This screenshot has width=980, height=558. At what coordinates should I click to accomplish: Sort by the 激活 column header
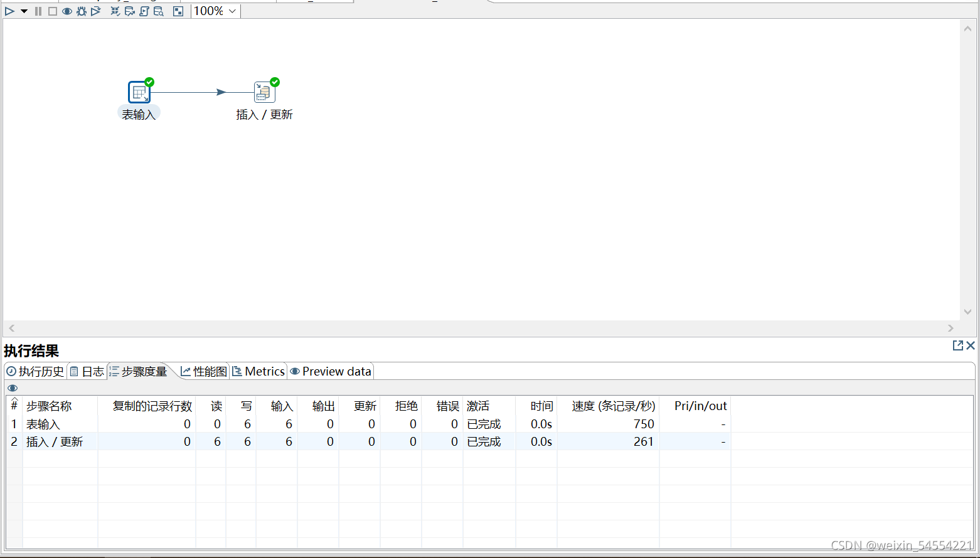[x=489, y=406]
